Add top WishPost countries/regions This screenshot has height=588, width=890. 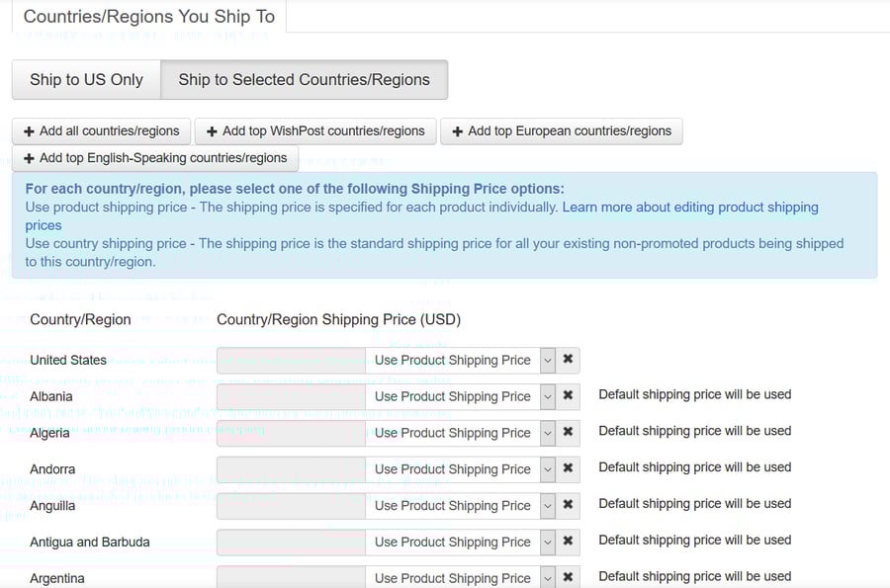click(x=315, y=131)
